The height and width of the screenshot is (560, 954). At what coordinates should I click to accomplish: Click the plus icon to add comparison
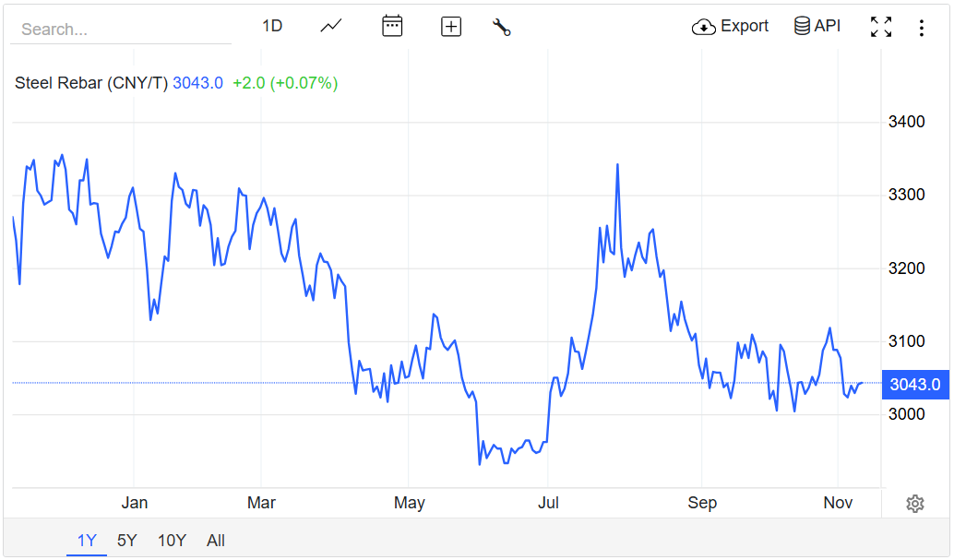point(451,27)
